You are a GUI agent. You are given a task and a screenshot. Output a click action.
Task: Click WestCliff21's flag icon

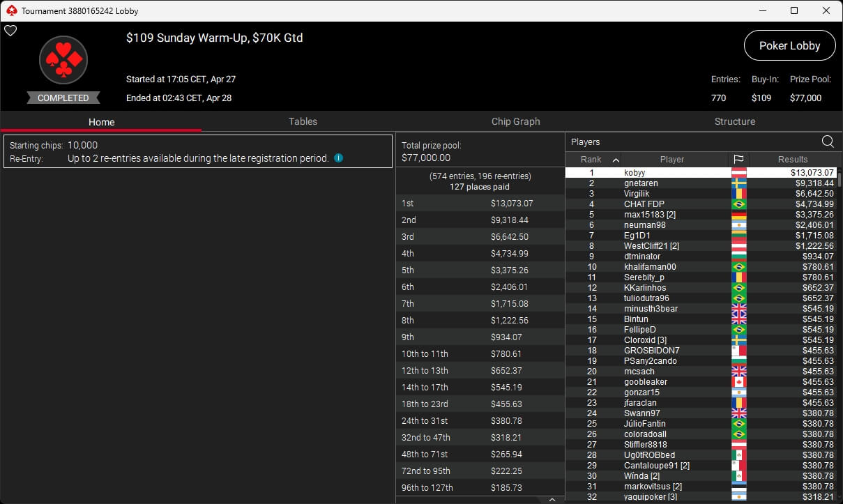click(738, 245)
